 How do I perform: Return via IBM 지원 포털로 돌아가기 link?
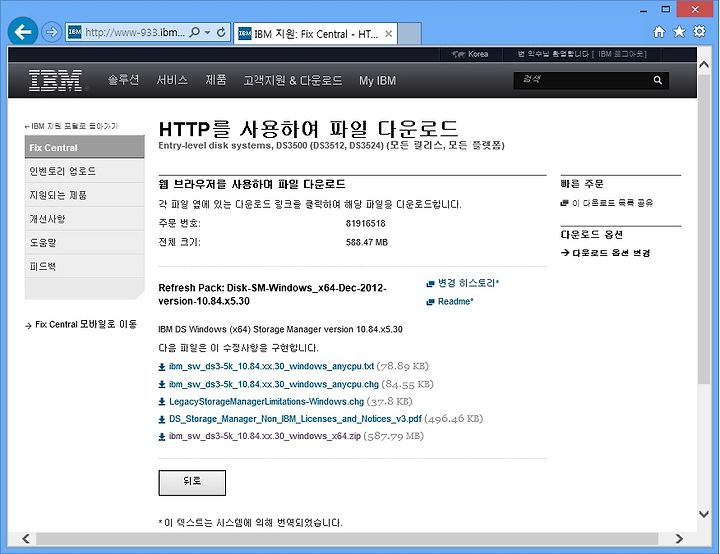click(x=72, y=126)
